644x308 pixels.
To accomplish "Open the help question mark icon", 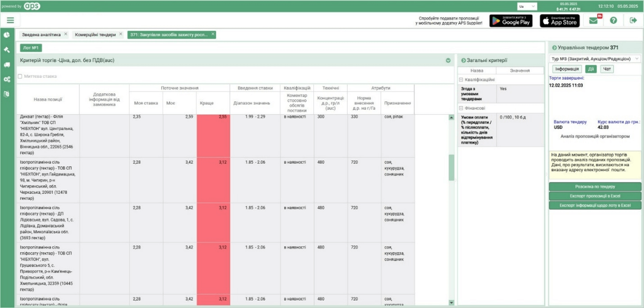I will (x=613, y=20).
